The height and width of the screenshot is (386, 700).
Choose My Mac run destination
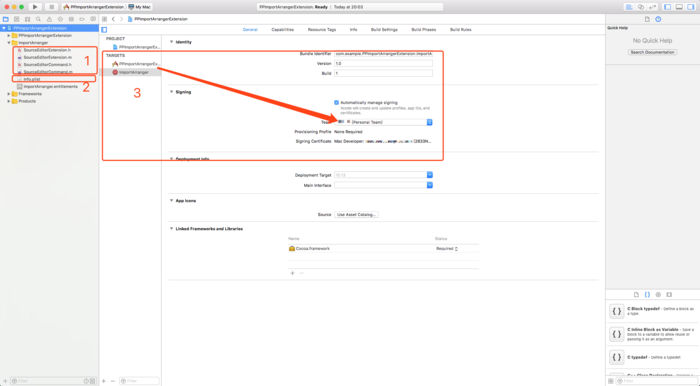(140, 7)
